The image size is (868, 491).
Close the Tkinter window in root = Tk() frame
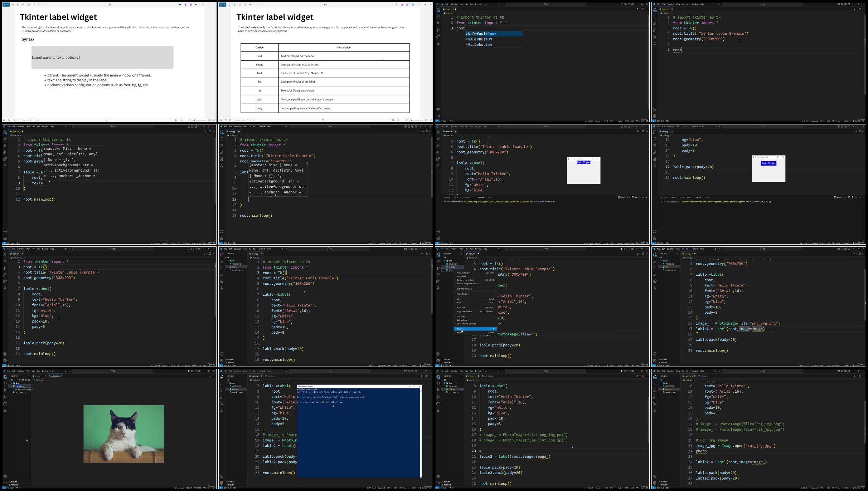pyautogui.click(x=598, y=159)
